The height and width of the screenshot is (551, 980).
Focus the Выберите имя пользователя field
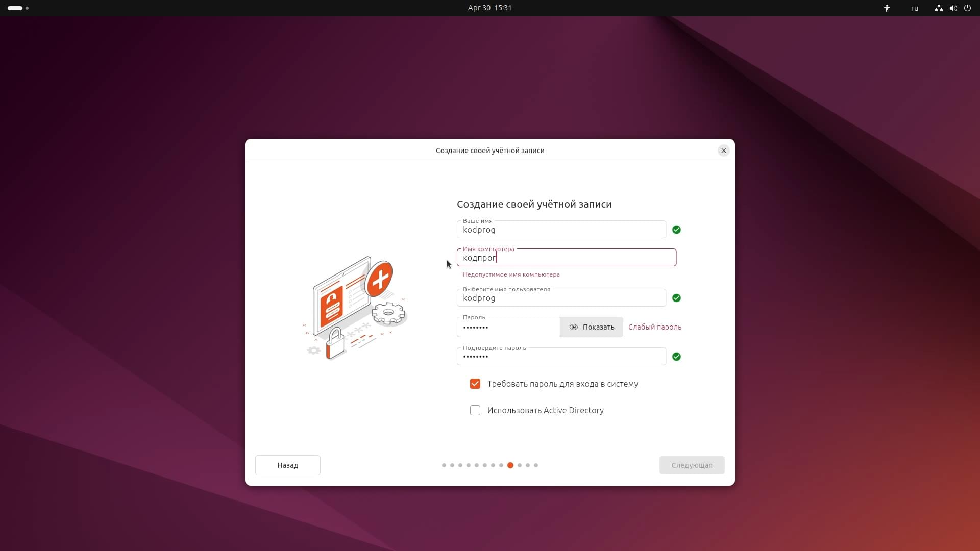pyautogui.click(x=561, y=298)
